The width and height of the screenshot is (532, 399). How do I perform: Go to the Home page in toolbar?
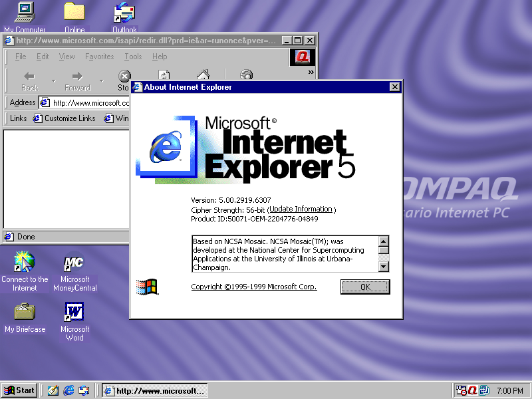(203, 74)
